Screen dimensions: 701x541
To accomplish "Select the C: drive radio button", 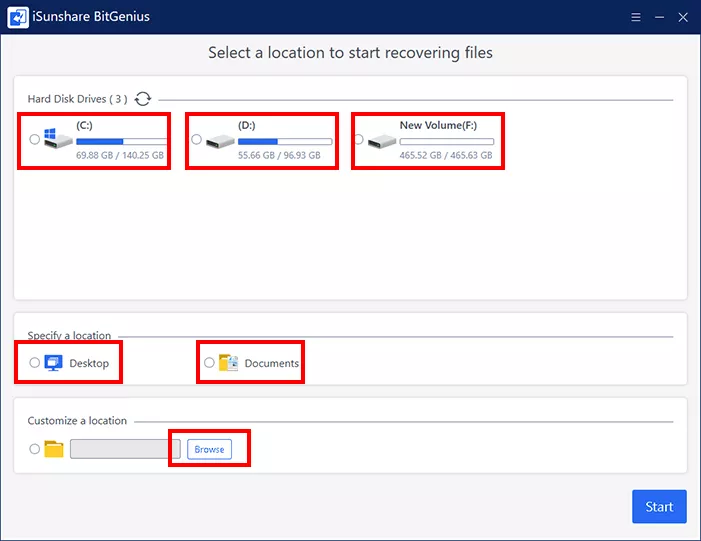I will (34, 139).
